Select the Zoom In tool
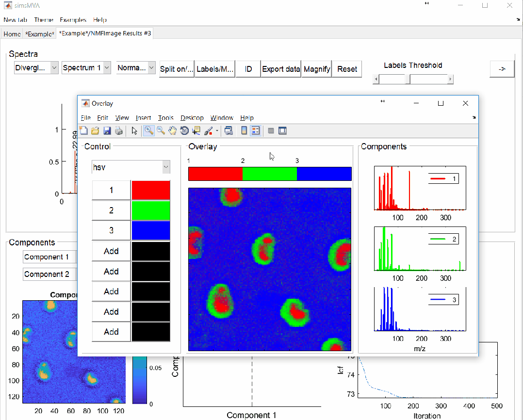The height and width of the screenshot is (420, 523). (149, 130)
